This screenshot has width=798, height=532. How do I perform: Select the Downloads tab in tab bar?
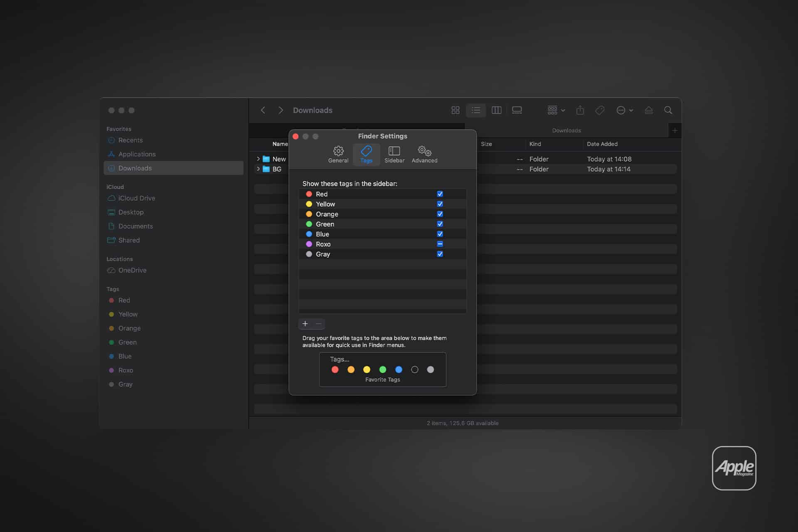pos(566,131)
